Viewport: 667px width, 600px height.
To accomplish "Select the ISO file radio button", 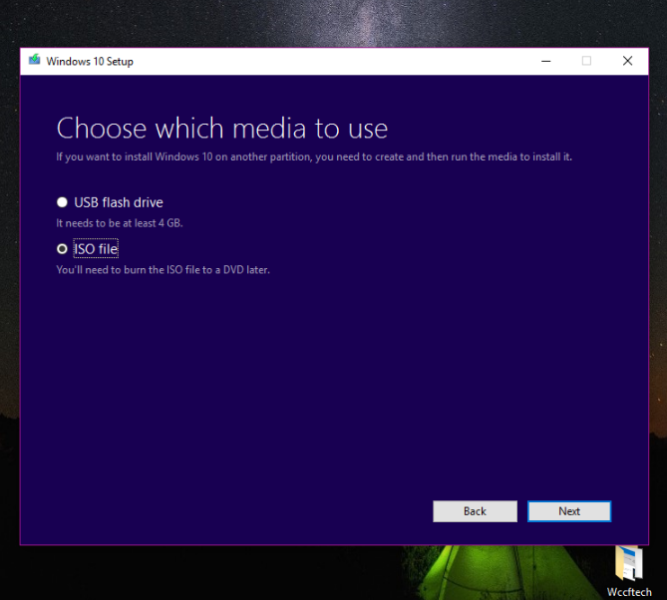I will pyautogui.click(x=62, y=249).
